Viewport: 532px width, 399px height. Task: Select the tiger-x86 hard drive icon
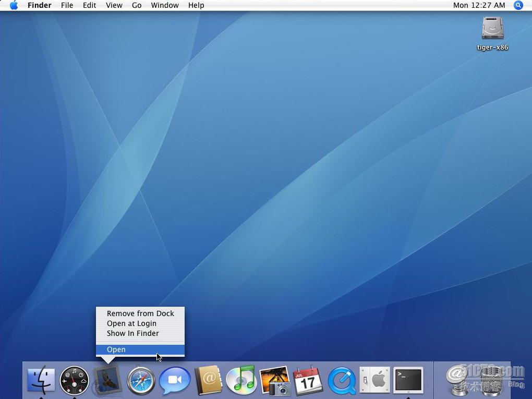pyautogui.click(x=492, y=28)
